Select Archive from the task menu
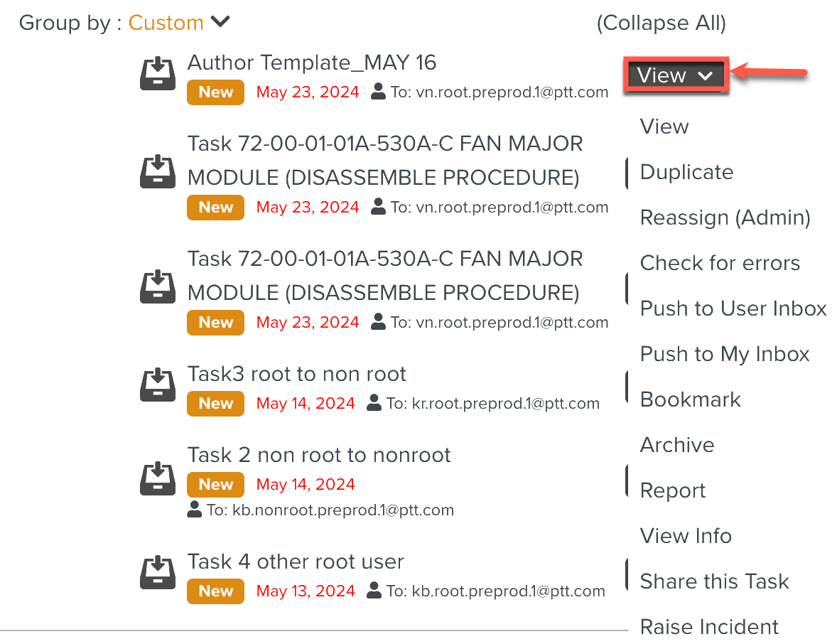The image size is (837, 644). (x=677, y=445)
